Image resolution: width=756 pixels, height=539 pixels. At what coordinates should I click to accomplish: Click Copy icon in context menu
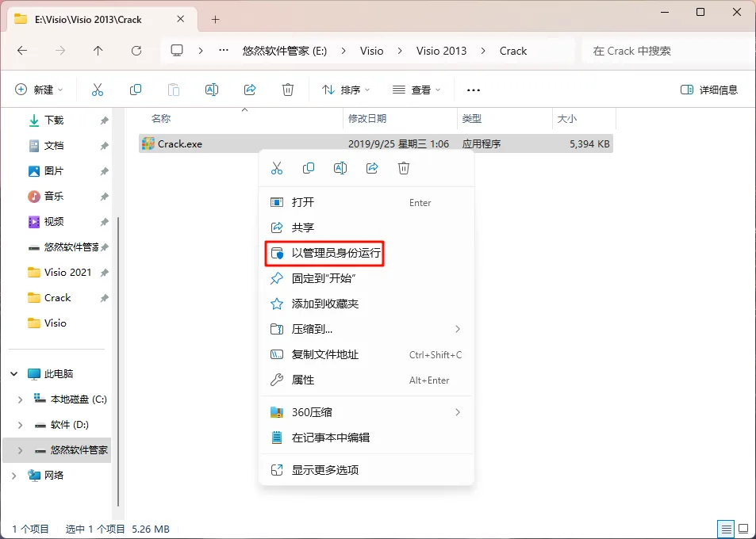tap(309, 168)
